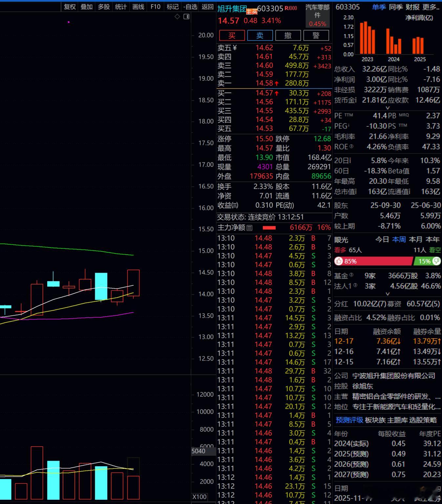This screenshot has height=504, width=442.
Task: Select 今日 in the 眼光 sentiment section
Action: pos(382,240)
